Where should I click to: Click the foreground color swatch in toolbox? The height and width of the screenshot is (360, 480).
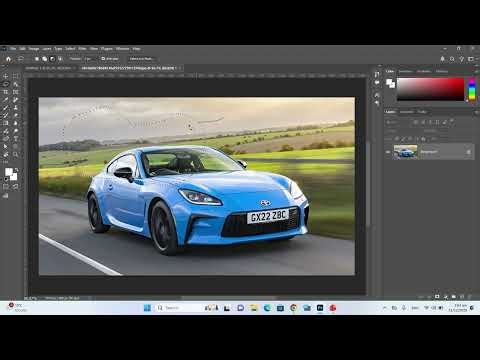9,172
